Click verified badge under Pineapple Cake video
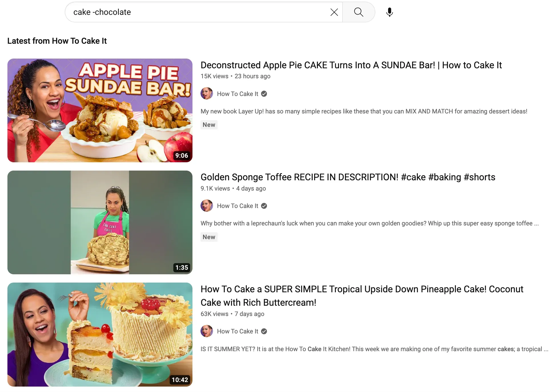 264,331
